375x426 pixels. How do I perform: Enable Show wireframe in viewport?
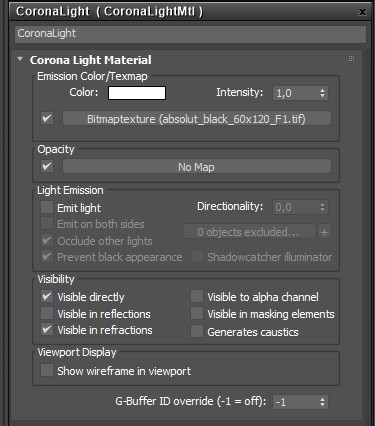(x=47, y=370)
